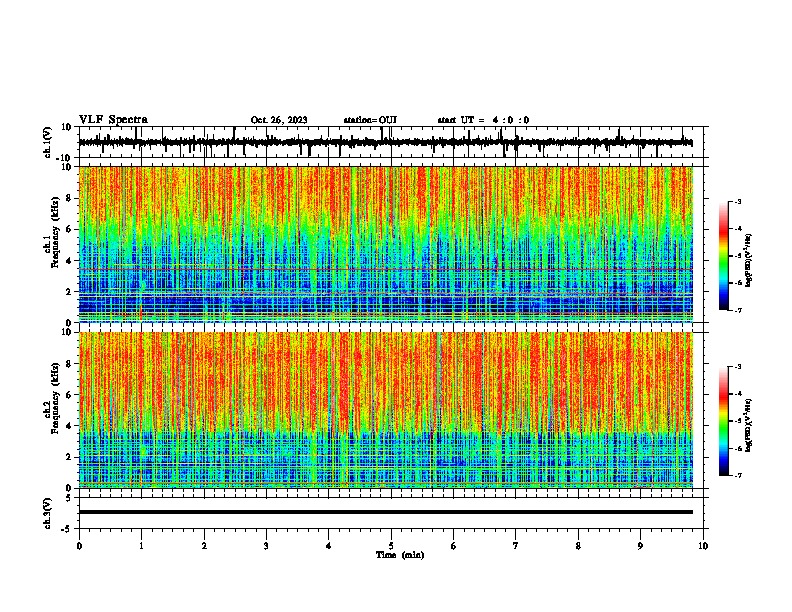
Task: Click the "ch.3(V)" axis label
Action: point(47,513)
